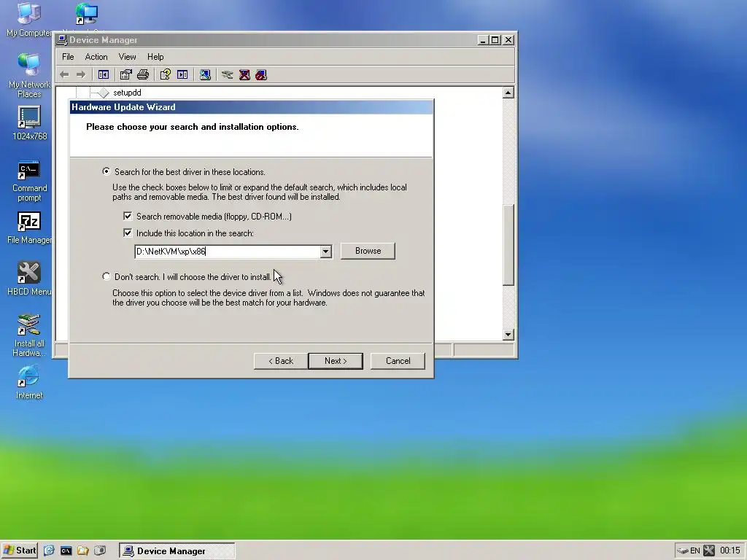This screenshot has height=560, width=747.
Task: Toggle the console tree show/hide toolbar icon
Action: click(104, 75)
